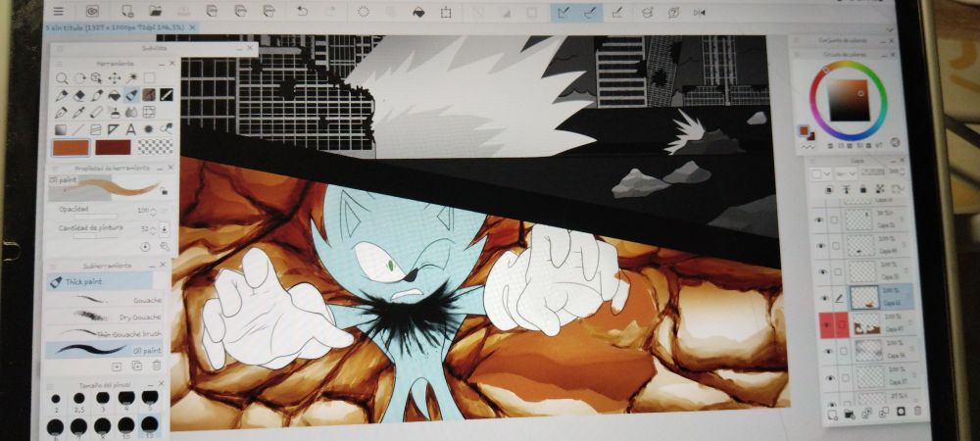Duplicate subtool with the copy icon

click(x=137, y=367)
